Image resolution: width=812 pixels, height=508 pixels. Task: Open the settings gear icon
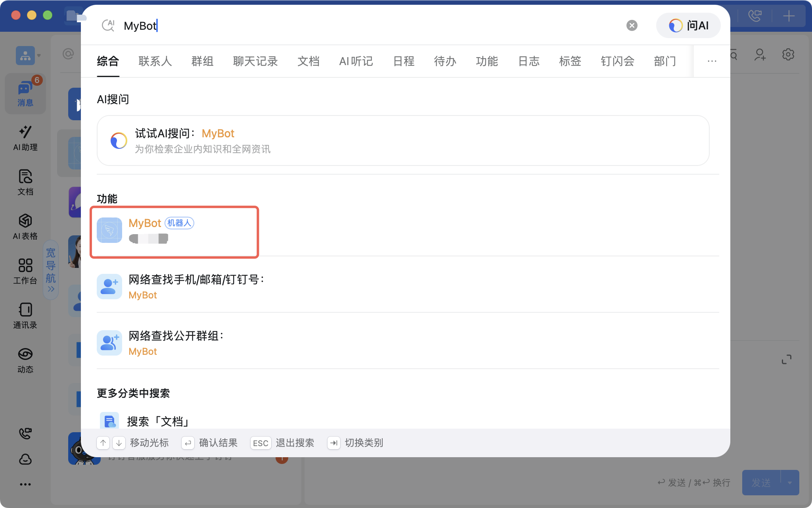tap(788, 54)
